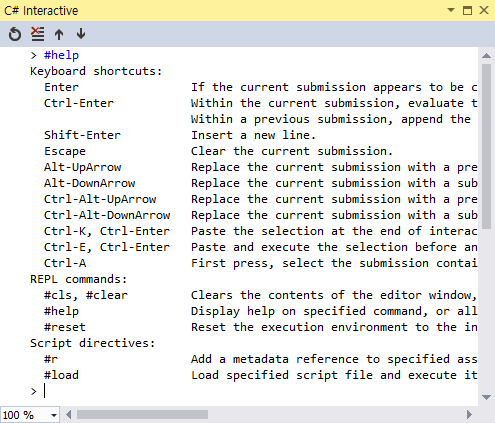Click the 'C# Interactive' title text
The image size is (495, 423).
(x=41, y=11)
